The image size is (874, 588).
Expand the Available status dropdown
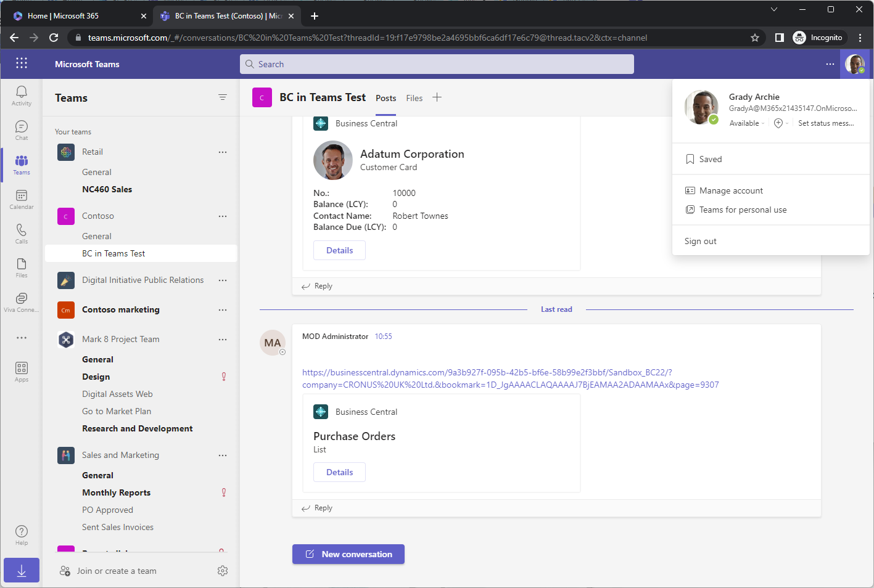pos(747,123)
